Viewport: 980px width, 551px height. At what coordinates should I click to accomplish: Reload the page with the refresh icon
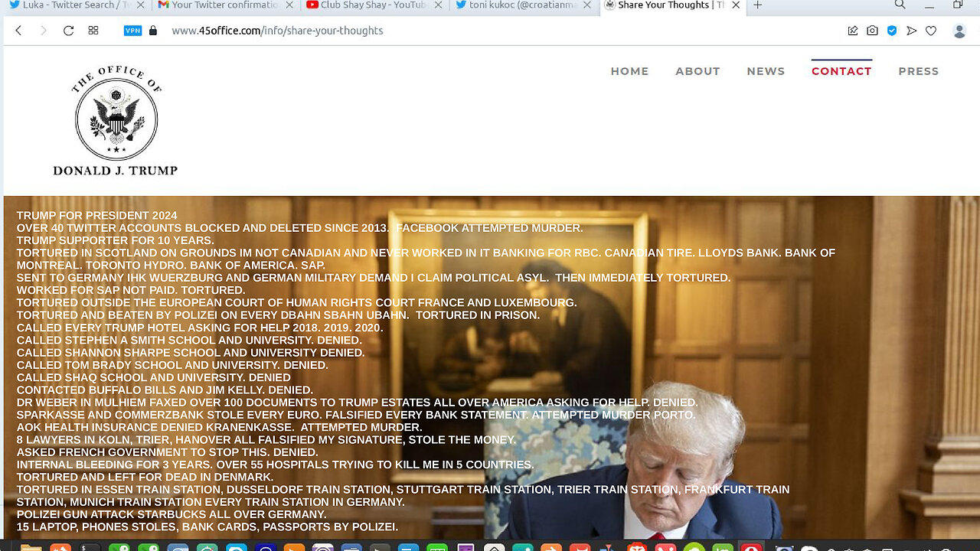coord(68,31)
